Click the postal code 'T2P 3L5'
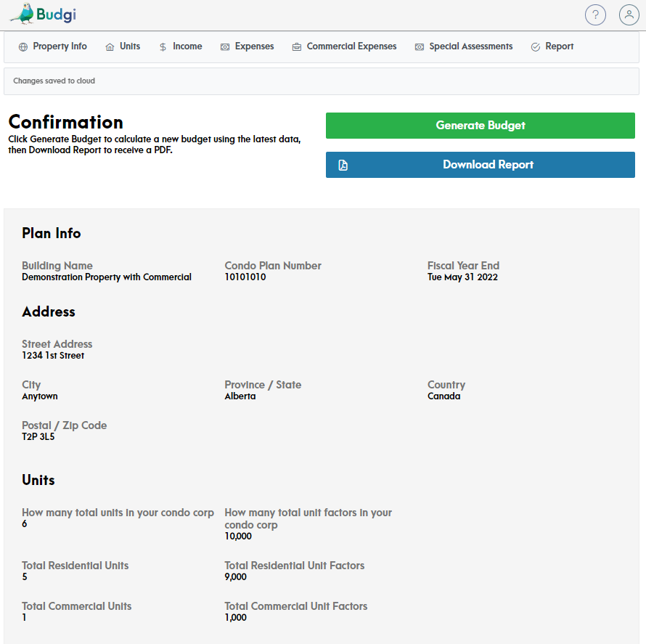 [x=38, y=437]
